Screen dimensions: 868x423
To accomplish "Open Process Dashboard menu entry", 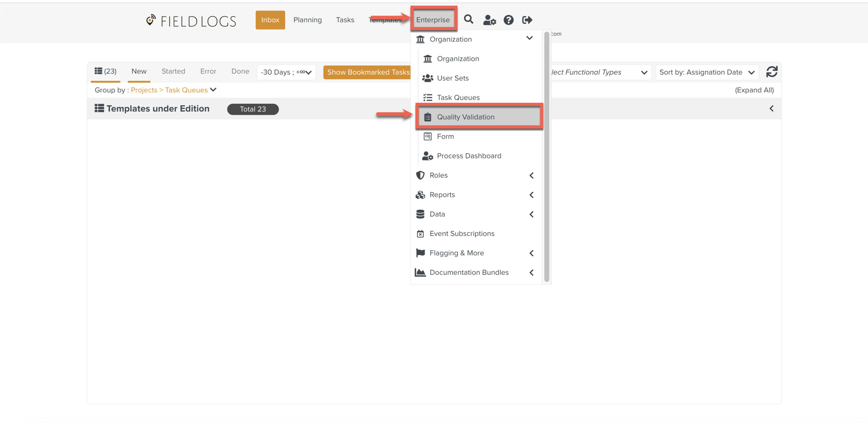I will pos(469,156).
